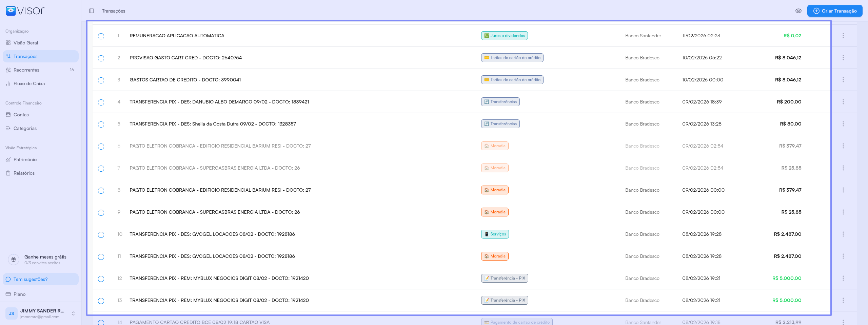Screen dimensions: 868x325
Task: Open the Patrimônio chart icon in the sidebar
Action: (8, 159)
